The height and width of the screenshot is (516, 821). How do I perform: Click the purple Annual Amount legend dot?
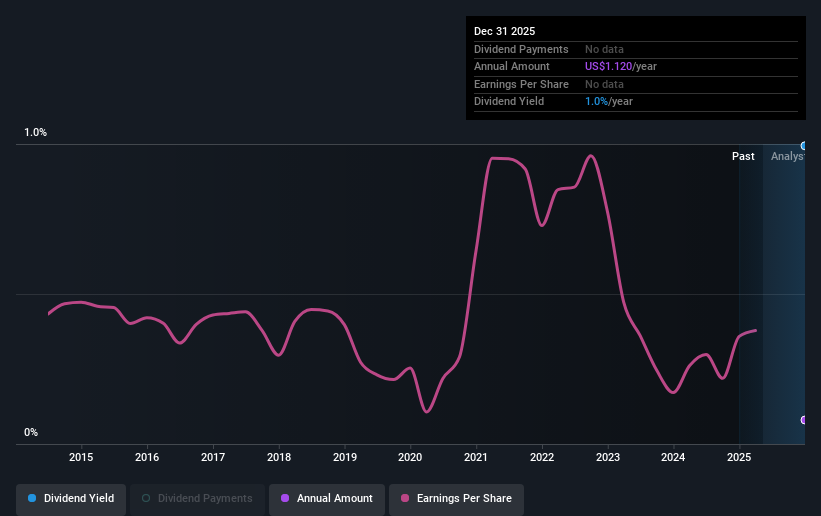pyautogui.click(x=285, y=498)
